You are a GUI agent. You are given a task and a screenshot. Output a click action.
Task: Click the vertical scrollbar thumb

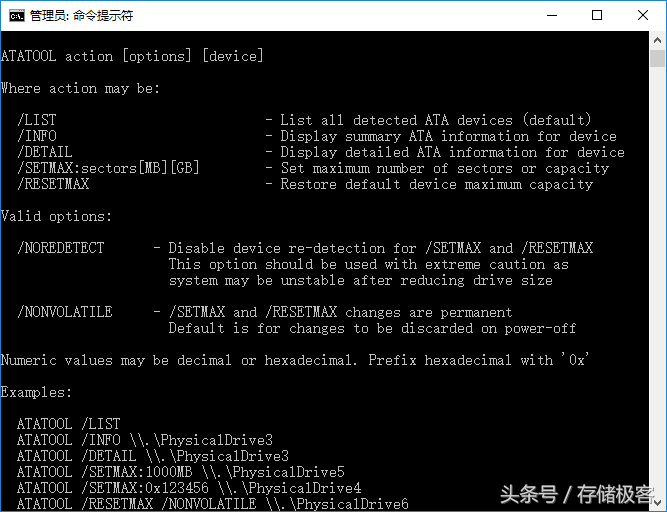tap(657, 58)
